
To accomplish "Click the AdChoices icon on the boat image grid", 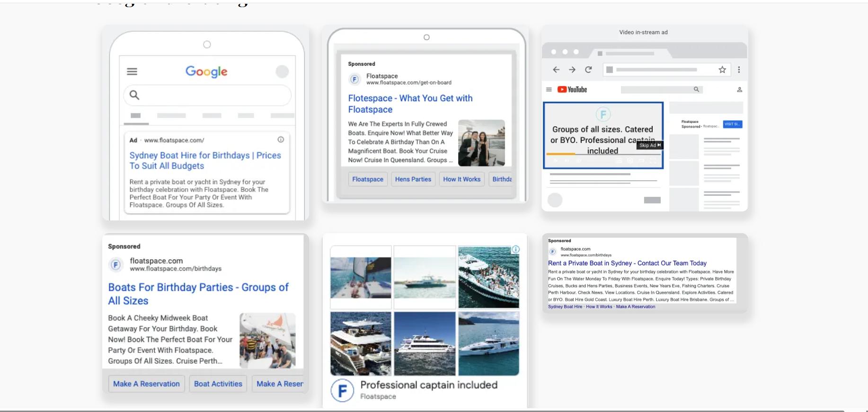I will pos(515,249).
